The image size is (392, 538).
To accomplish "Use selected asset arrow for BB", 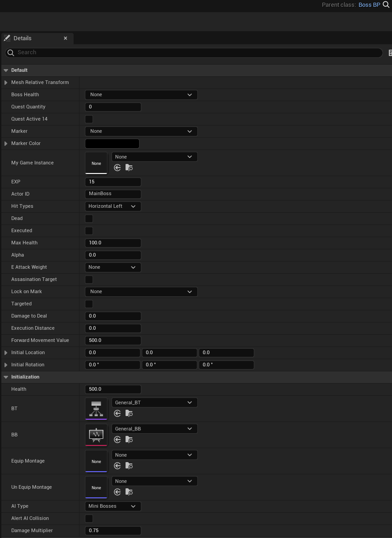I will (117, 440).
